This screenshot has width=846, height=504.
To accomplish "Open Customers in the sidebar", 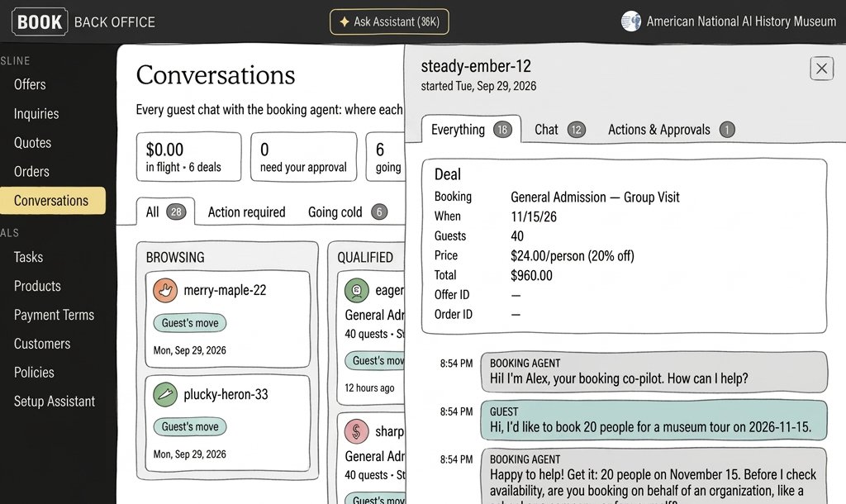I will pyautogui.click(x=42, y=344).
